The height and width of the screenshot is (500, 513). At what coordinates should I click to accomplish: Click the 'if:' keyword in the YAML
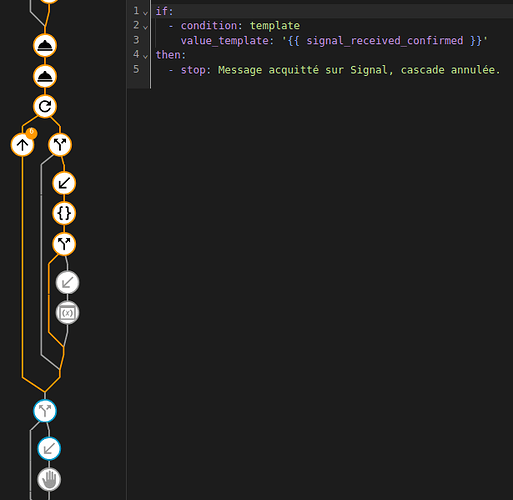pos(164,11)
